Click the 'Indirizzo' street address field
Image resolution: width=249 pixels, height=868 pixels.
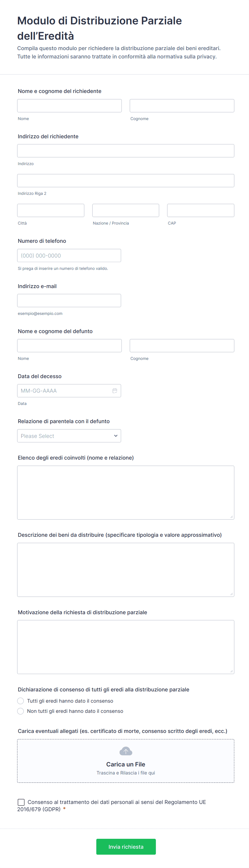[x=126, y=151]
